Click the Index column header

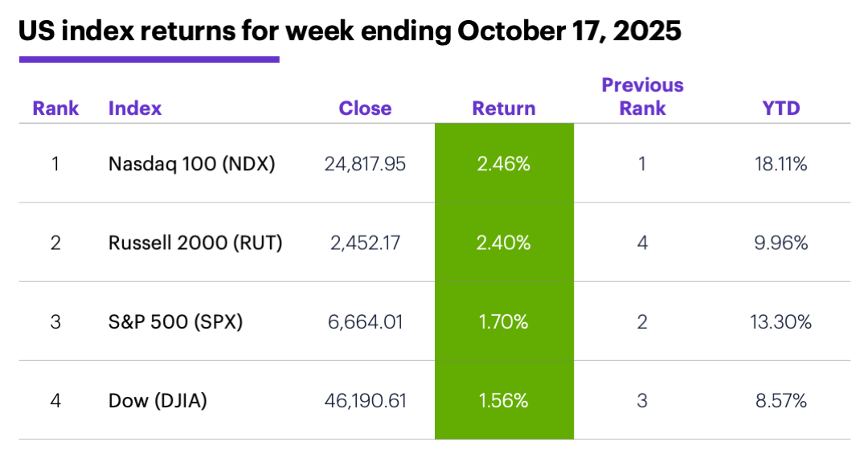click(x=135, y=108)
